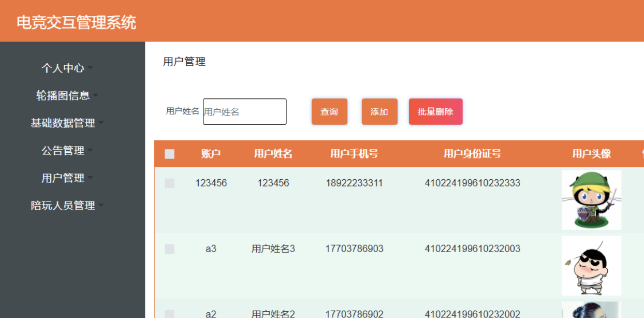The image size is (644, 318).
Task: Click the 用户头像 column header
Action: [591, 154]
